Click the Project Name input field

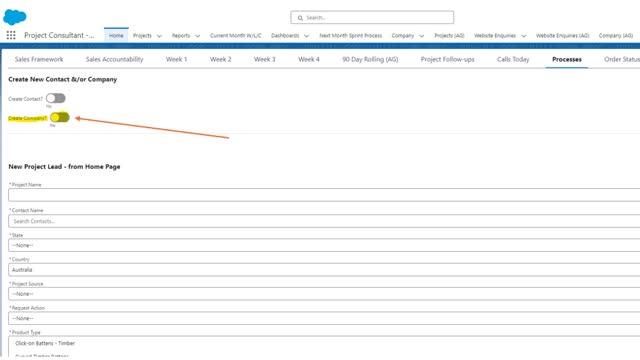click(324, 195)
